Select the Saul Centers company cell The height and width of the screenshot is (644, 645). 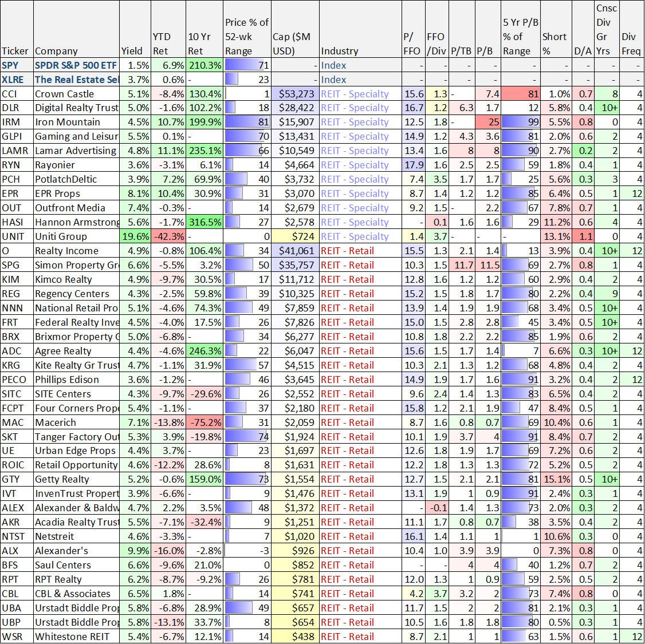click(77, 565)
